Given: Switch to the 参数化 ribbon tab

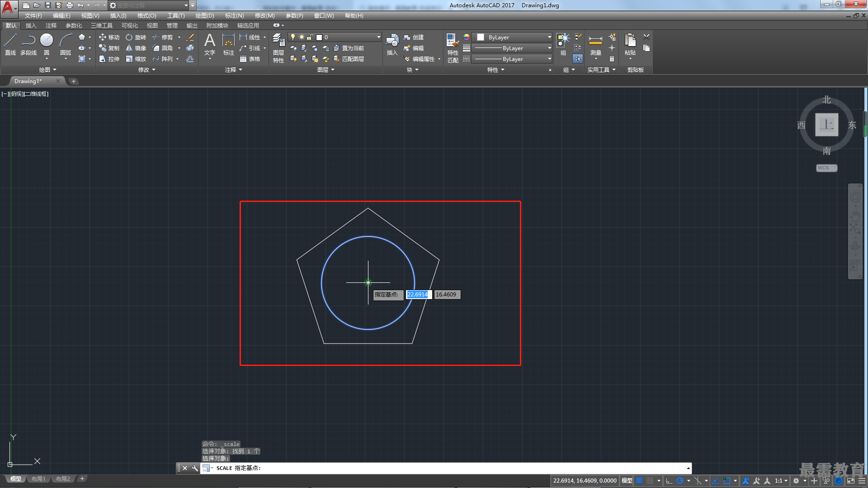Looking at the screenshot, I should [x=74, y=26].
